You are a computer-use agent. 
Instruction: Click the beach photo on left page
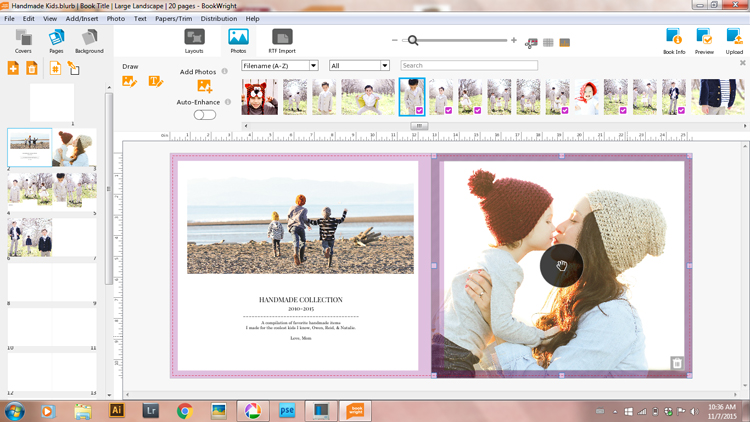click(300, 225)
